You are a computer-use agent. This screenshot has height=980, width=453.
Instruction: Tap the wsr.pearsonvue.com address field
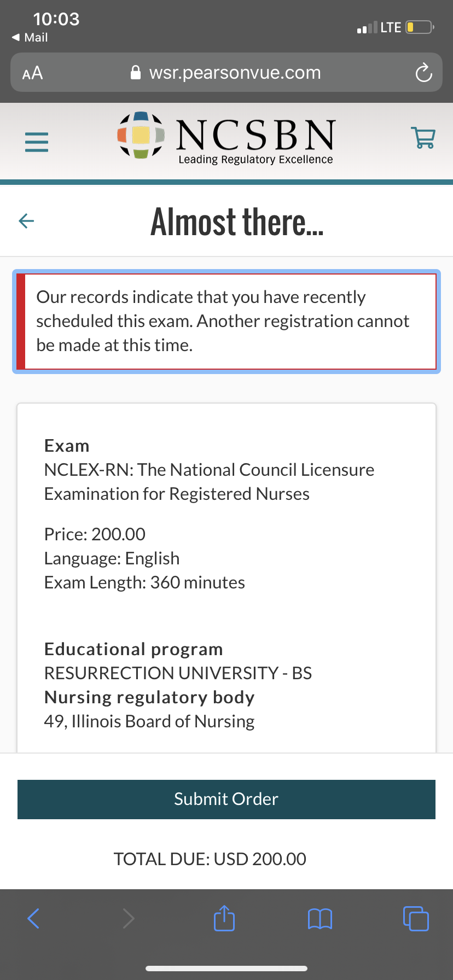pyautogui.click(x=235, y=73)
